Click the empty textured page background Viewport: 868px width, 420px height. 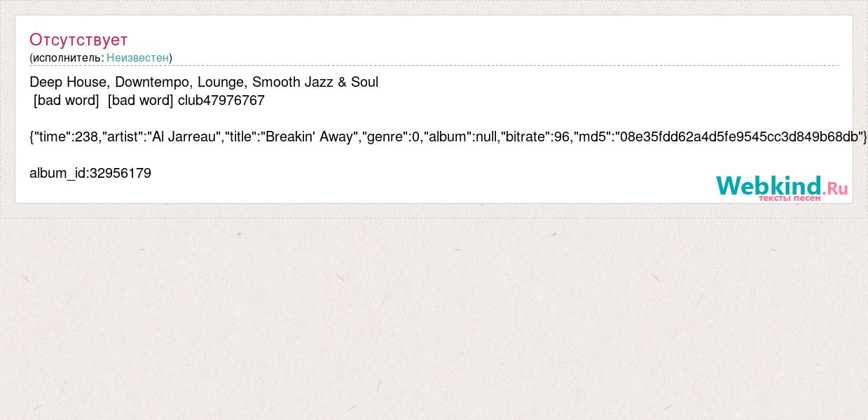click(x=434, y=315)
